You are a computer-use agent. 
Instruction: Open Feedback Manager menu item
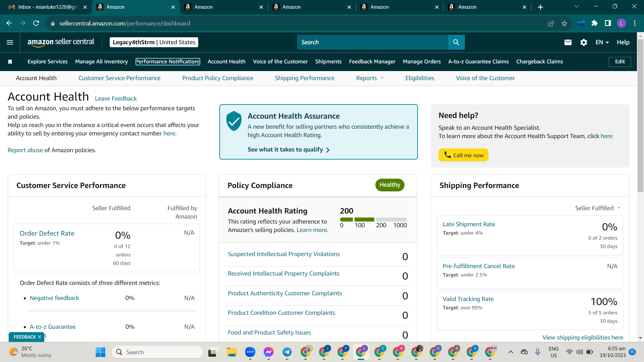click(x=372, y=62)
